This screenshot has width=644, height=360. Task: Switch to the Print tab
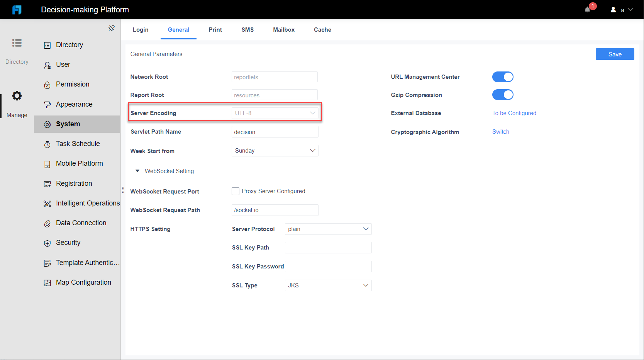(x=215, y=30)
